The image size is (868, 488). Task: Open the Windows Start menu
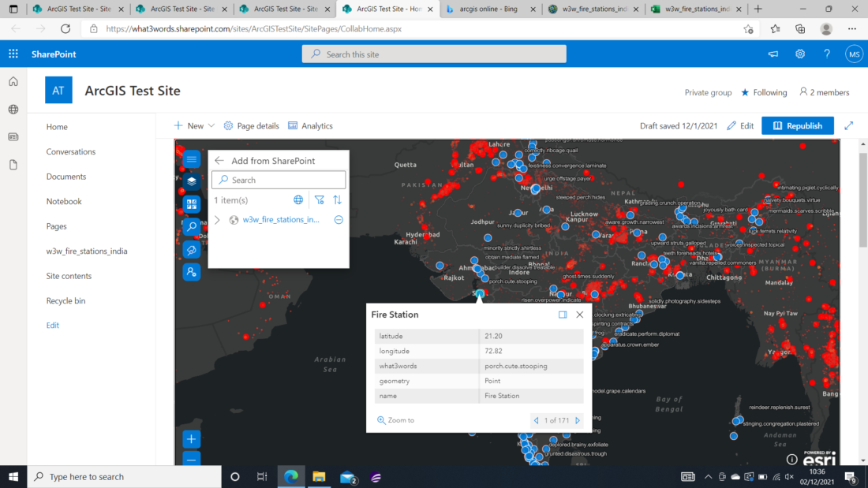(x=13, y=477)
